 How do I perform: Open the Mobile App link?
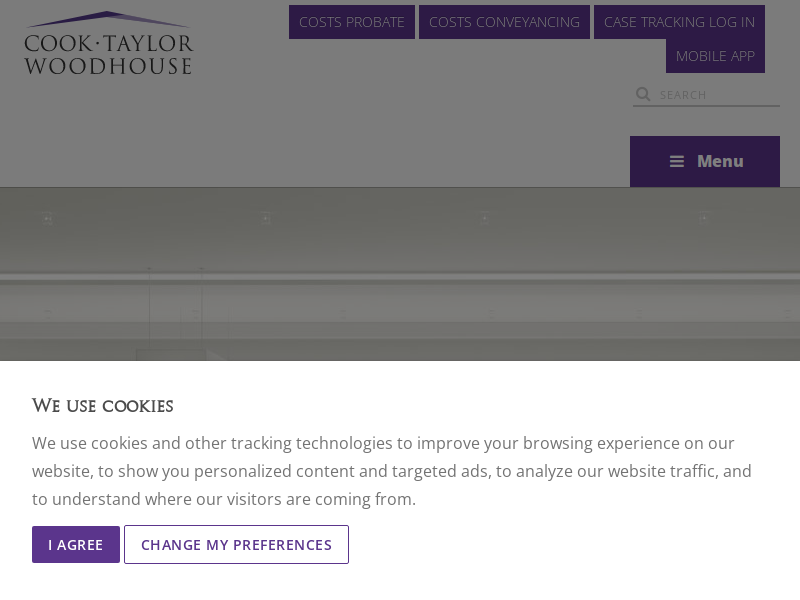(x=715, y=56)
